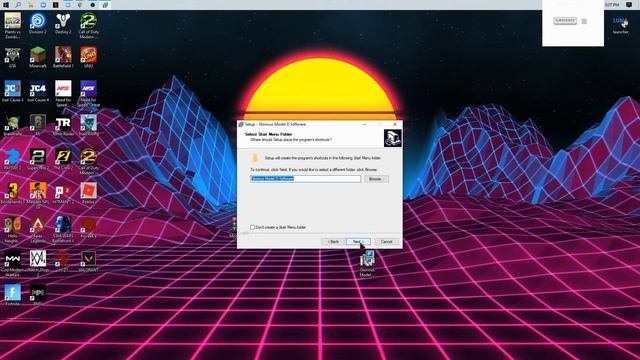
Task: Click the Minecraft desktop shortcut
Action: tap(38, 58)
